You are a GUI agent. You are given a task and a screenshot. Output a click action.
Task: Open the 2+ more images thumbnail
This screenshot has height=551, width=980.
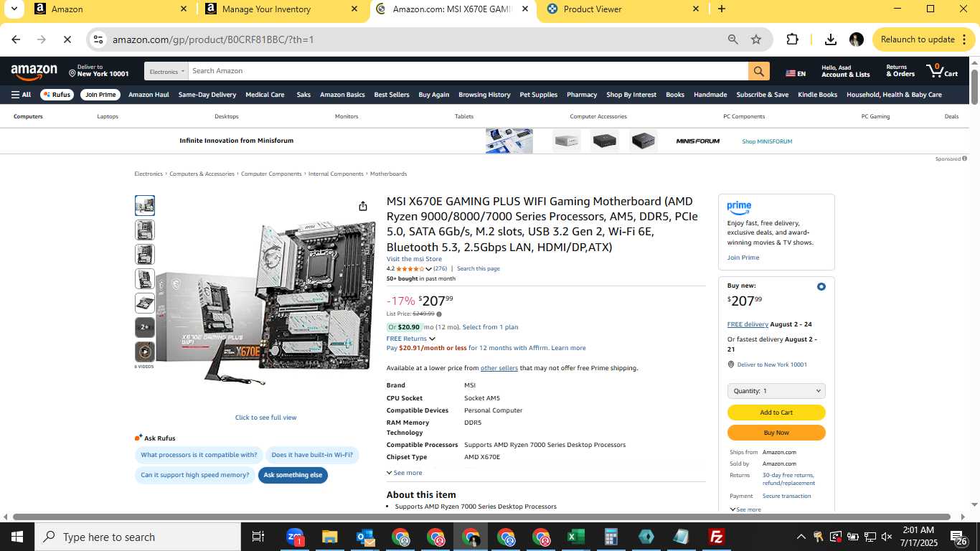[145, 327]
